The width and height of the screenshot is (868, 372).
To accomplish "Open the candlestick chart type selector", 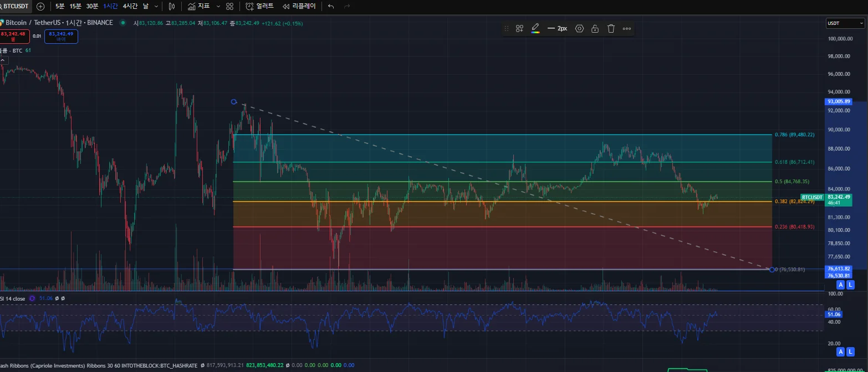I will [x=172, y=7].
